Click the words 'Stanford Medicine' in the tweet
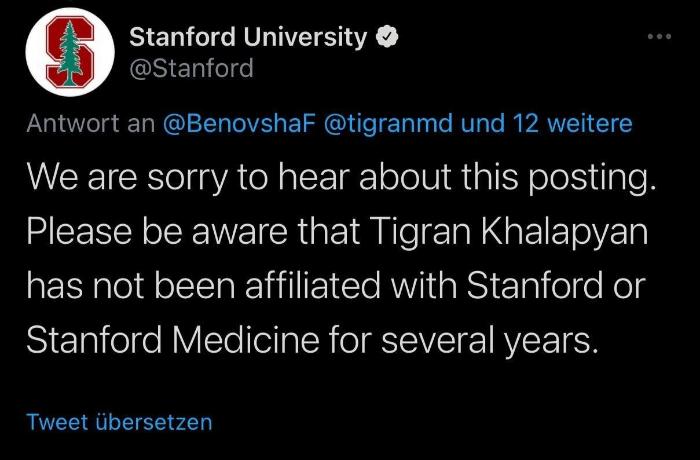The width and height of the screenshot is (700, 460). [173, 341]
